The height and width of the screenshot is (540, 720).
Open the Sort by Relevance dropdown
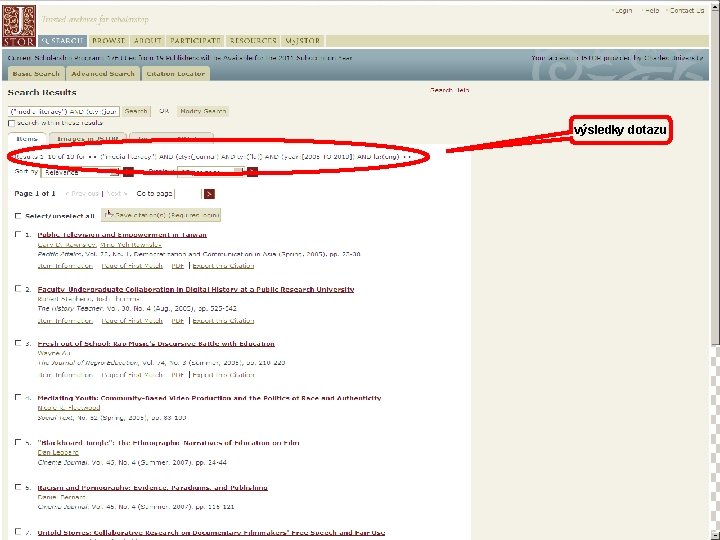click(80, 172)
